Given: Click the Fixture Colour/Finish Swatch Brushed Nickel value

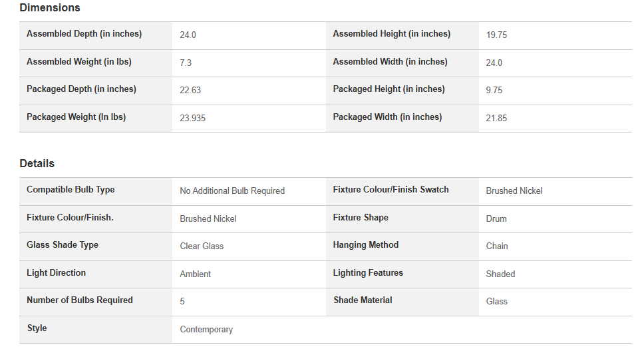Looking at the screenshot, I should point(514,190).
